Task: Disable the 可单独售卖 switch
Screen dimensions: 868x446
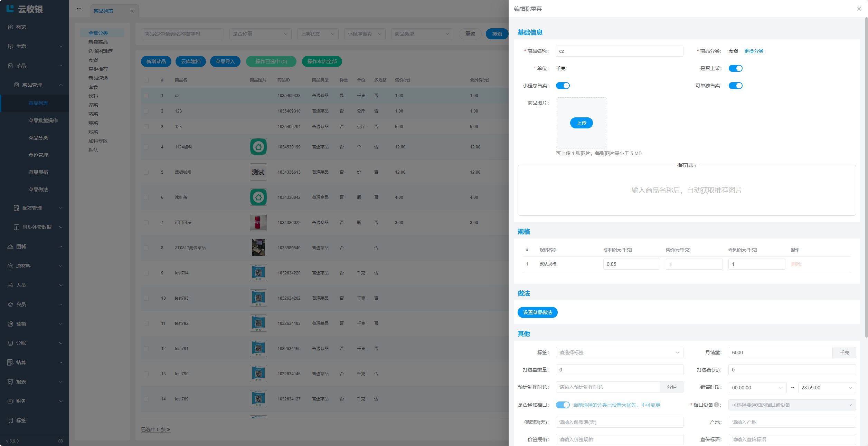Action: (735, 86)
